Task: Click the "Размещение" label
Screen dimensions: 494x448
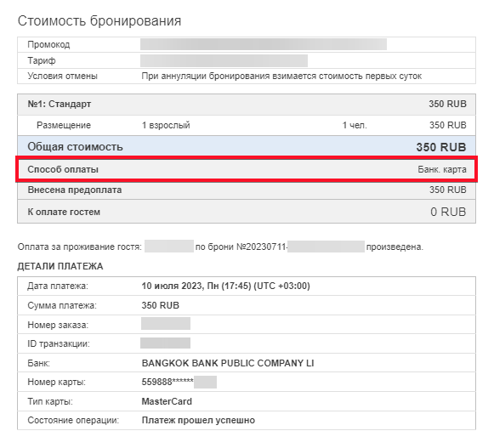Action: (x=64, y=126)
